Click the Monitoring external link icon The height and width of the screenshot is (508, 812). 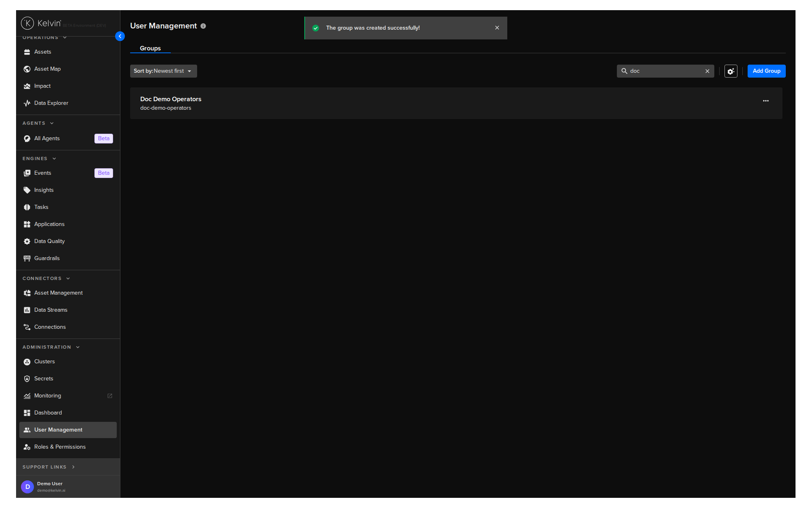[110, 396]
